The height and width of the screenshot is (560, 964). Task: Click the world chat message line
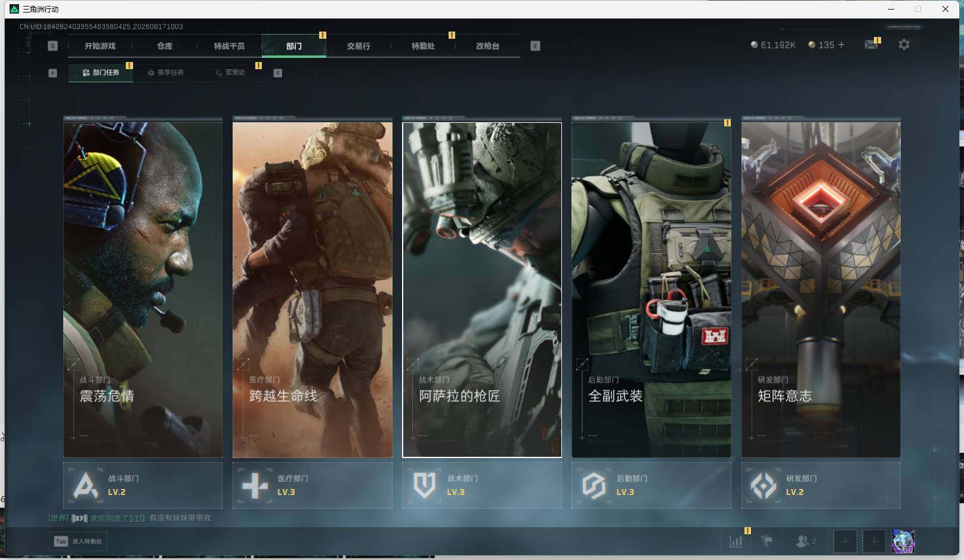pos(129,518)
